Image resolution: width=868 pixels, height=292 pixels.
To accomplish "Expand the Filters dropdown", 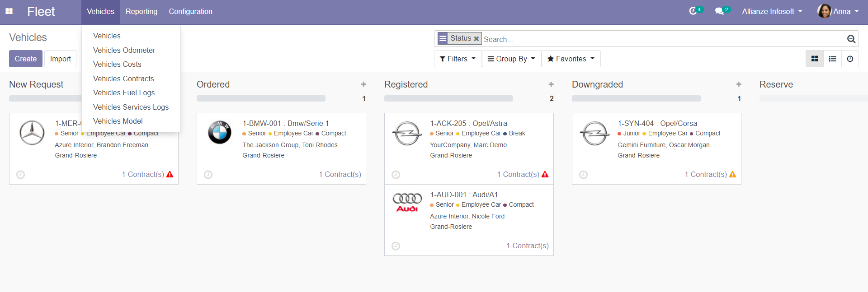I will coord(458,59).
